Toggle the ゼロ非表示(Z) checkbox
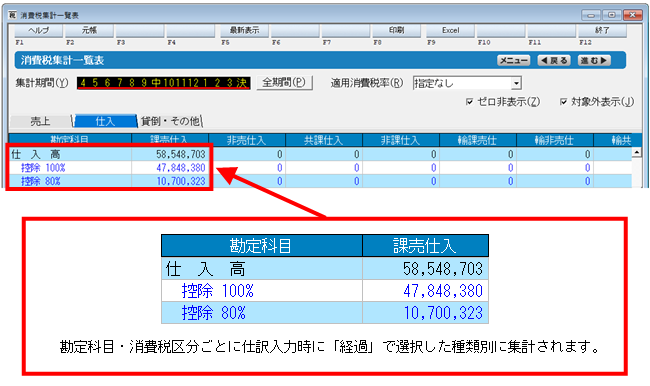This screenshot has width=650, height=386. 469,102
